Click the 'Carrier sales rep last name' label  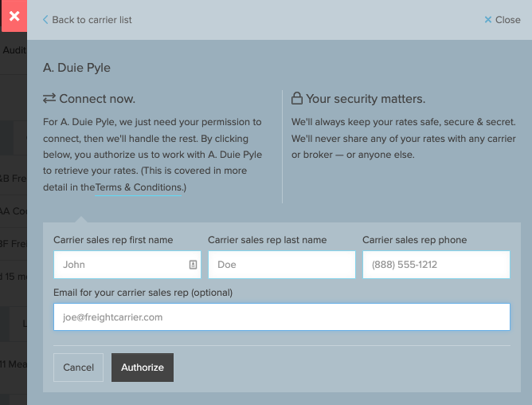tap(268, 240)
